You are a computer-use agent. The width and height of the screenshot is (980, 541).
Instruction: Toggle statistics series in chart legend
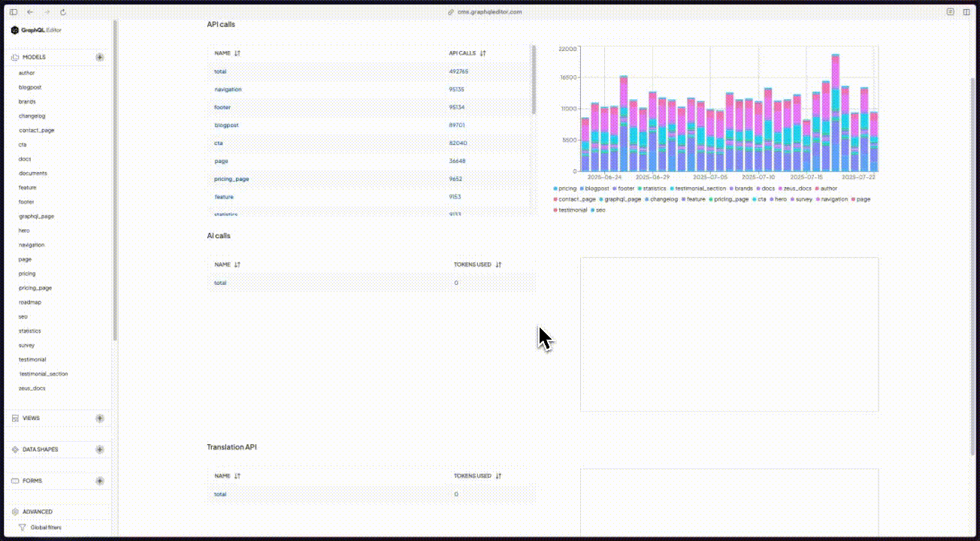(652, 189)
